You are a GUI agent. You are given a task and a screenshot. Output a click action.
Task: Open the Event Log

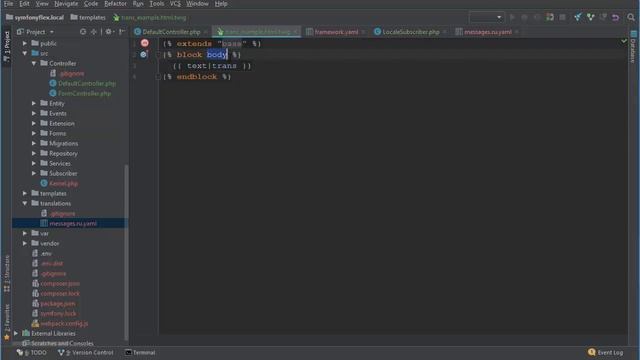606,352
